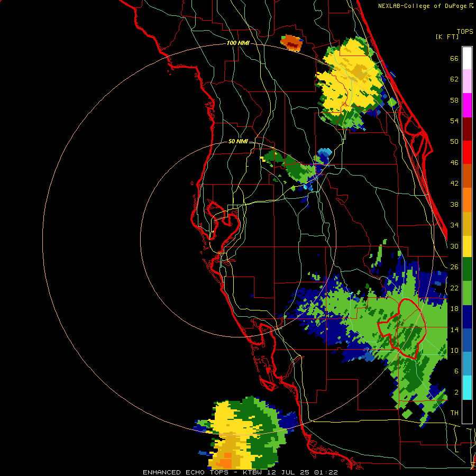The height and width of the screenshot is (476, 476).
Task: Click the red Lake Okeechobee outline
Action: click(x=402, y=328)
